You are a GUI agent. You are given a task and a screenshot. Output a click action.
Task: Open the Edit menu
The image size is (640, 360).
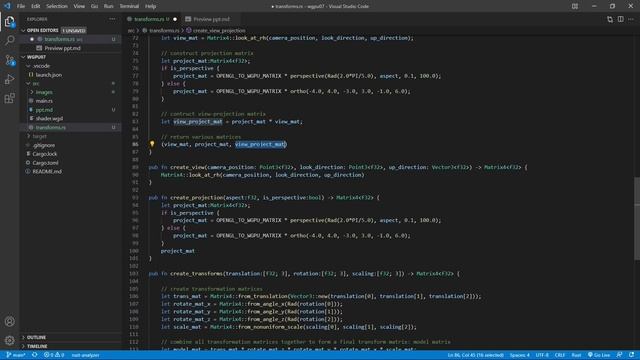click(x=36, y=6)
